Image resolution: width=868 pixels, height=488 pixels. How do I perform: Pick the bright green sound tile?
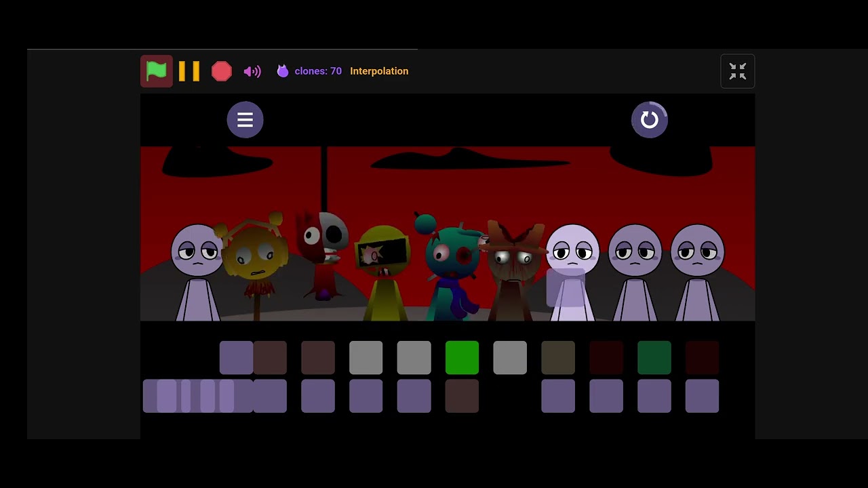click(x=462, y=358)
